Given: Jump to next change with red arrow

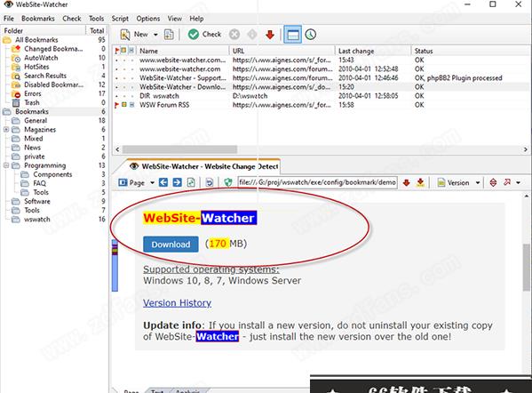Looking at the screenshot, I should (406, 183).
